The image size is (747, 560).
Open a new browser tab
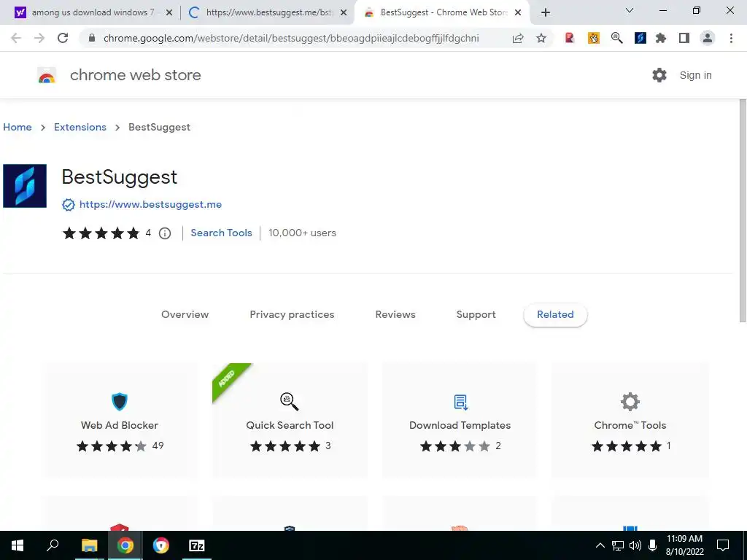[x=546, y=12]
